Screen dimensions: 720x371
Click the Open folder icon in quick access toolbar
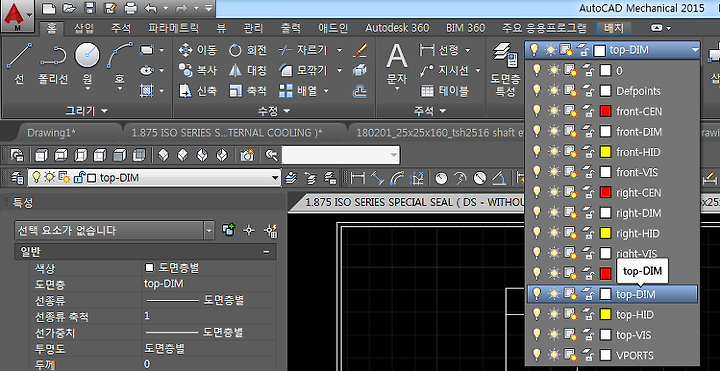coord(68,8)
